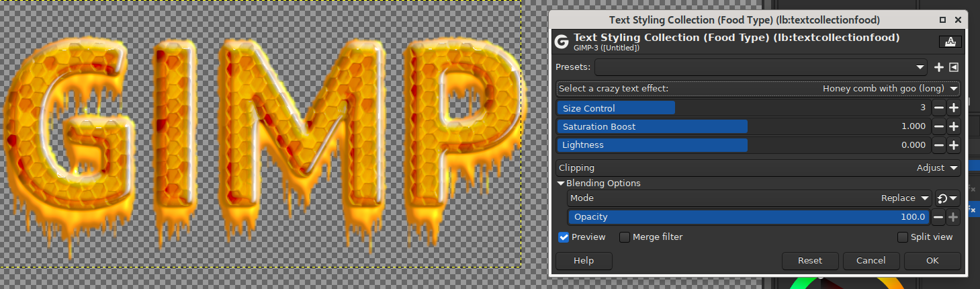This screenshot has height=289, width=980.
Task: Increase the Lightness value
Action: coord(953,144)
